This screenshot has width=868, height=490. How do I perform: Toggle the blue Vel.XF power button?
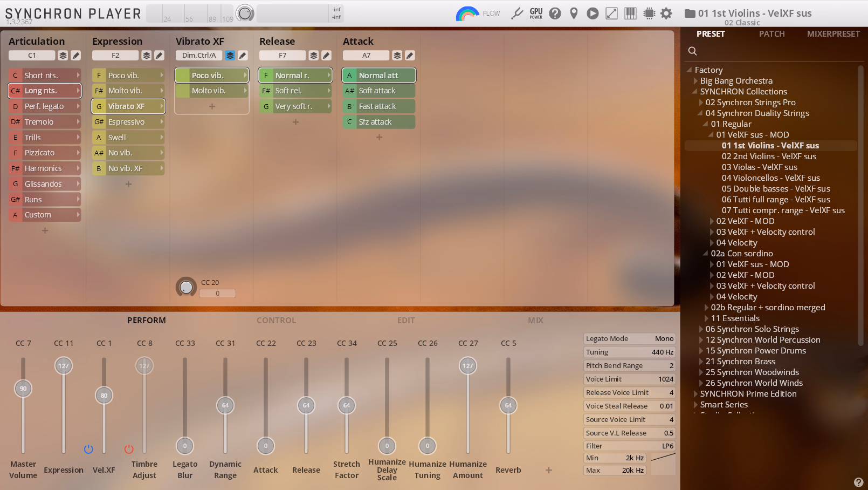[x=88, y=449]
